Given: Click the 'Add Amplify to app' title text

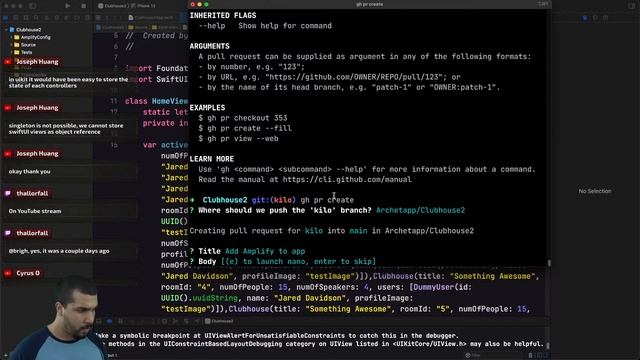Looking at the screenshot, I should click(x=265, y=251).
